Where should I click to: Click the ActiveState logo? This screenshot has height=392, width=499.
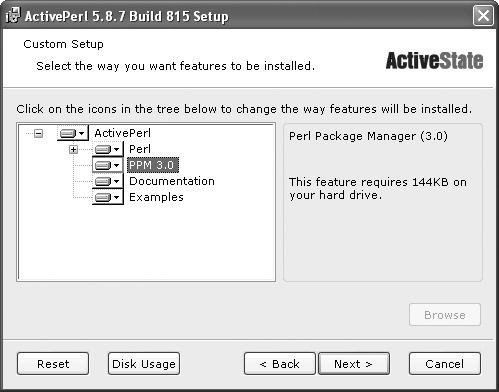click(434, 60)
